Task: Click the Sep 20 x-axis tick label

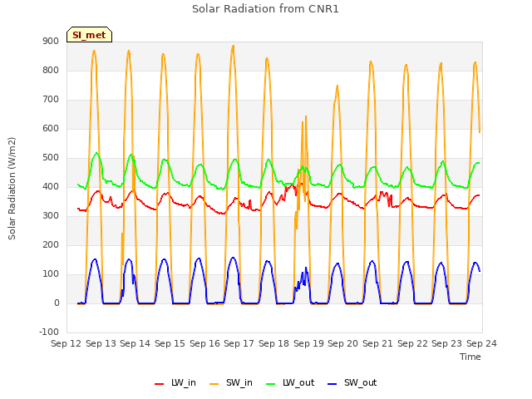Action: (x=342, y=343)
